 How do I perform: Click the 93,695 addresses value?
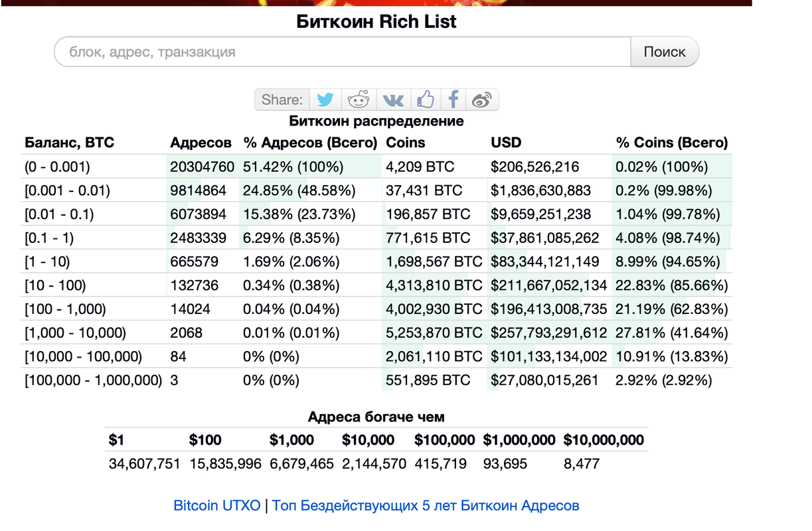coord(505,464)
